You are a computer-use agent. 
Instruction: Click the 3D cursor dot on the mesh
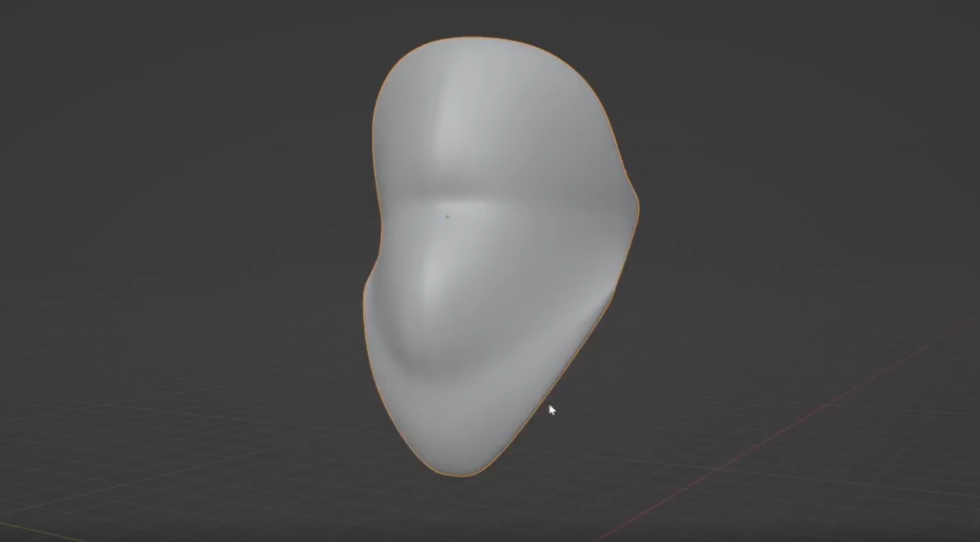click(448, 215)
